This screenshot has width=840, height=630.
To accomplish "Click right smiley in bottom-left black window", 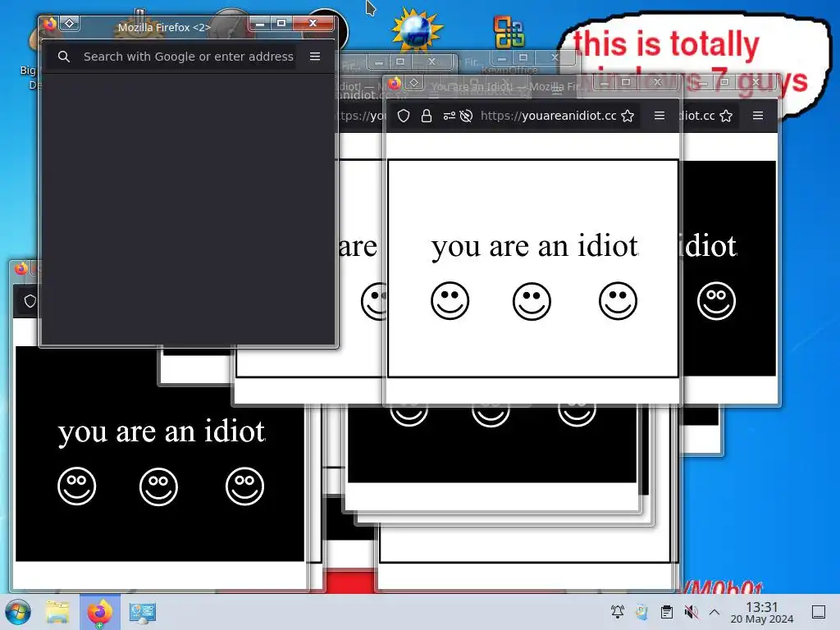I will pyautogui.click(x=244, y=486).
